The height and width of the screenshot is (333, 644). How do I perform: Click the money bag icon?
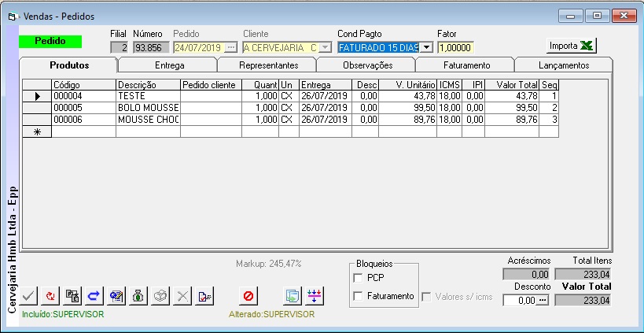coord(138,296)
